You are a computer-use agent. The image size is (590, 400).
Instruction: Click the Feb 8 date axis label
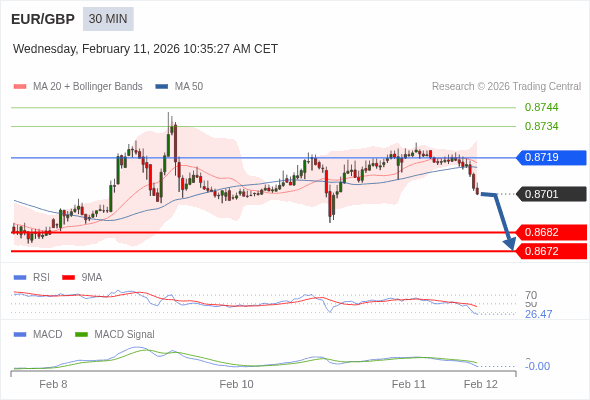point(53,384)
